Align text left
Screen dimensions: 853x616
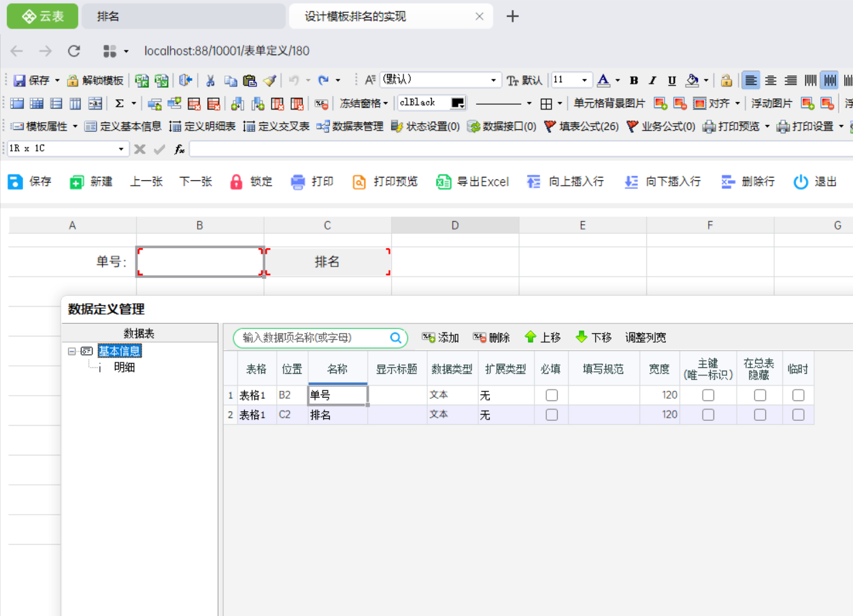coord(751,80)
